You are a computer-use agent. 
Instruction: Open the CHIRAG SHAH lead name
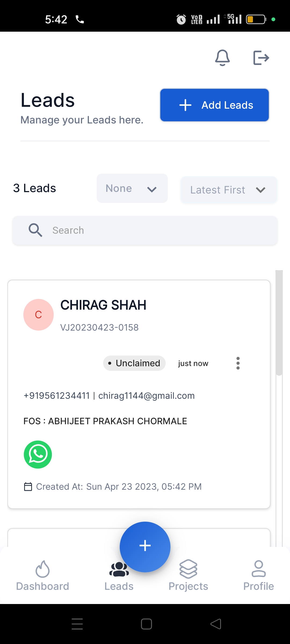tap(103, 305)
